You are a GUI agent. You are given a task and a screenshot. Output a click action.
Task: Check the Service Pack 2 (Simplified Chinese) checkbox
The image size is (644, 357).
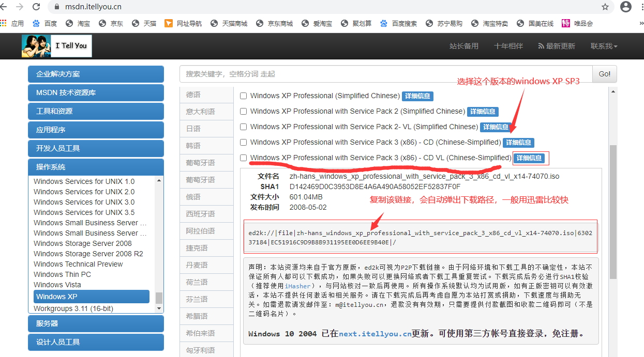[243, 112]
